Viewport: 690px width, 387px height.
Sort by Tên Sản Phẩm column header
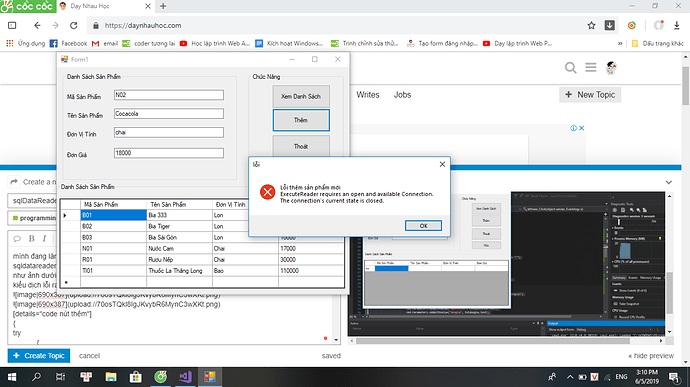tap(179, 204)
